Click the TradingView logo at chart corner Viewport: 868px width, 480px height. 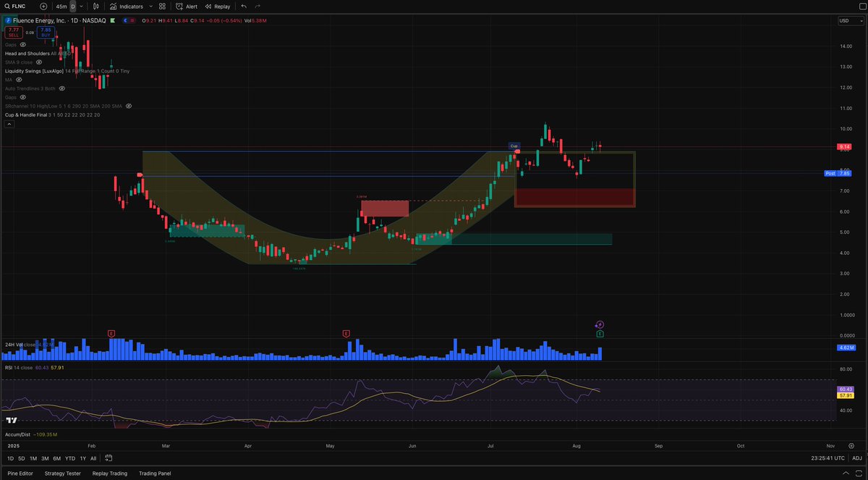(12, 420)
